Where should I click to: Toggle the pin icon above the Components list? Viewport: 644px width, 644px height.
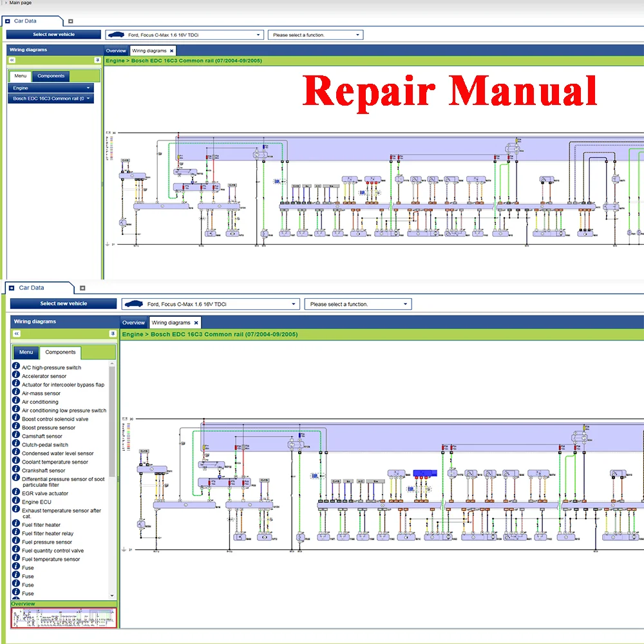[x=113, y=334]
